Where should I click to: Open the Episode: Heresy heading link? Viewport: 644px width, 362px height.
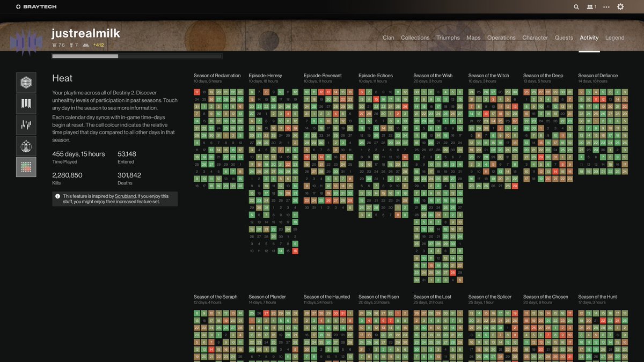pyautogui.click(x=265, y=76)
